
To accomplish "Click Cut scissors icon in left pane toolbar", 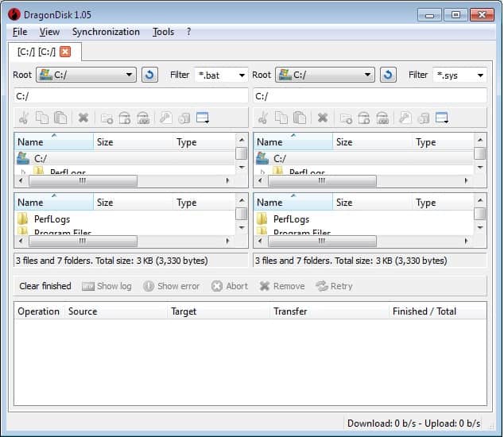I will click(24, 118).
